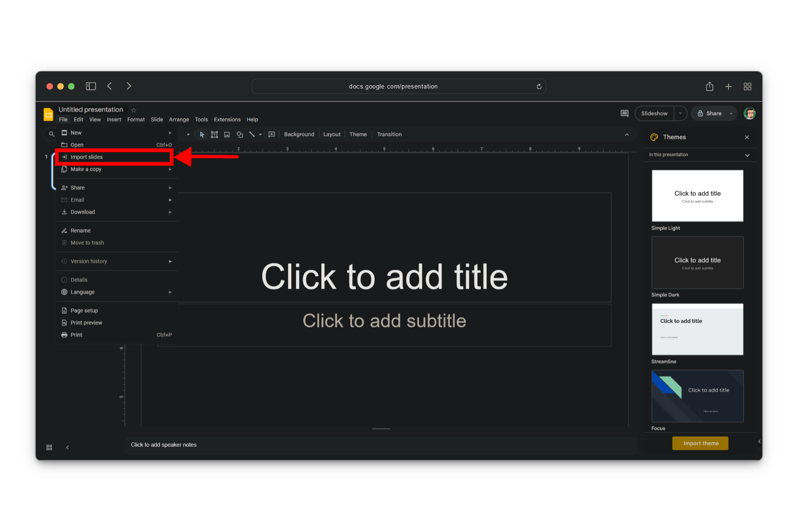798x532 pixels.
Task: Open the Shape tool
Action: [x=240, y=134]
